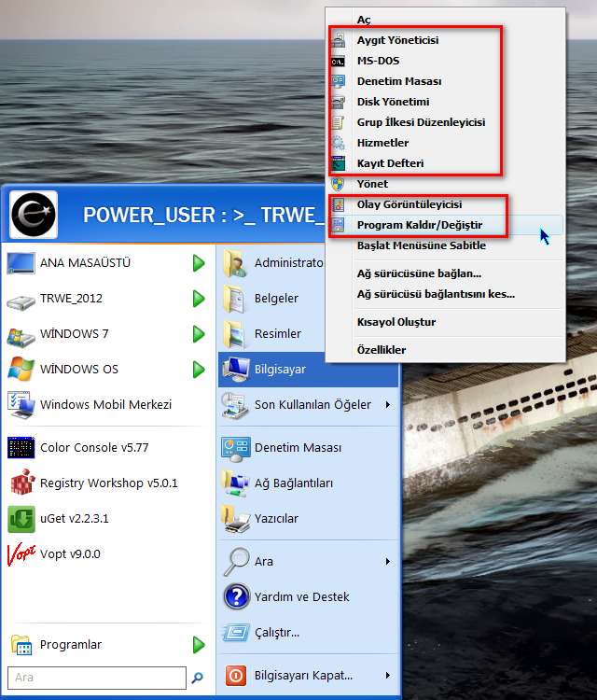
Task: Expand TRWE_2012 with green arrow
Action: click(199, 299)
